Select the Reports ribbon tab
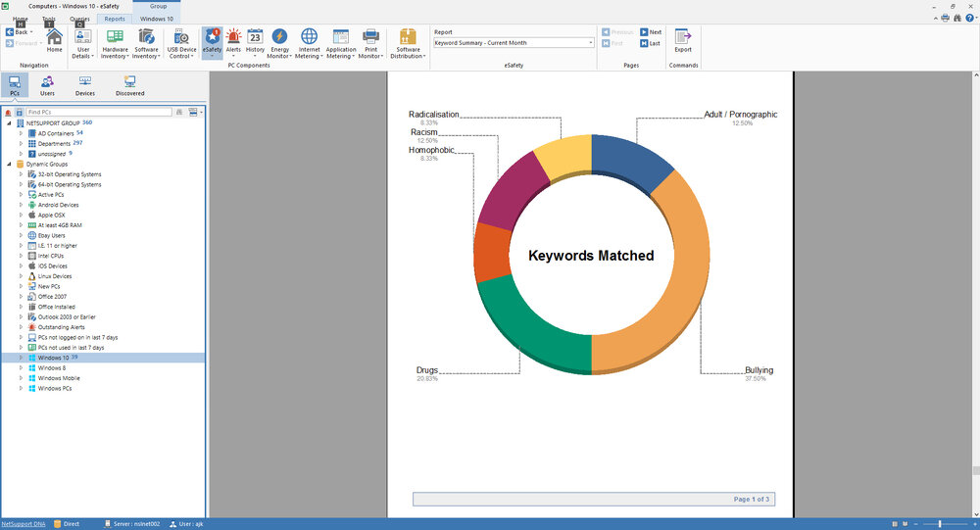Screen dimensions: 980x530 [x=115, y=19]
